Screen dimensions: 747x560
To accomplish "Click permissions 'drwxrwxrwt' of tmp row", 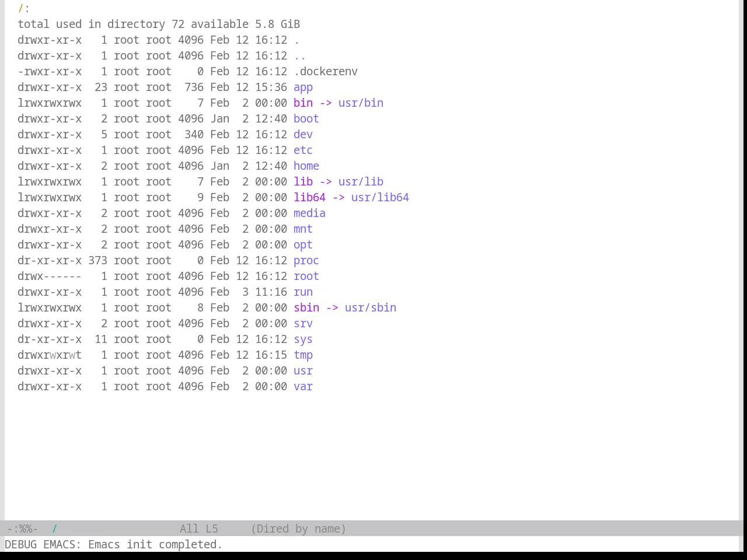I will coord(50,355).
